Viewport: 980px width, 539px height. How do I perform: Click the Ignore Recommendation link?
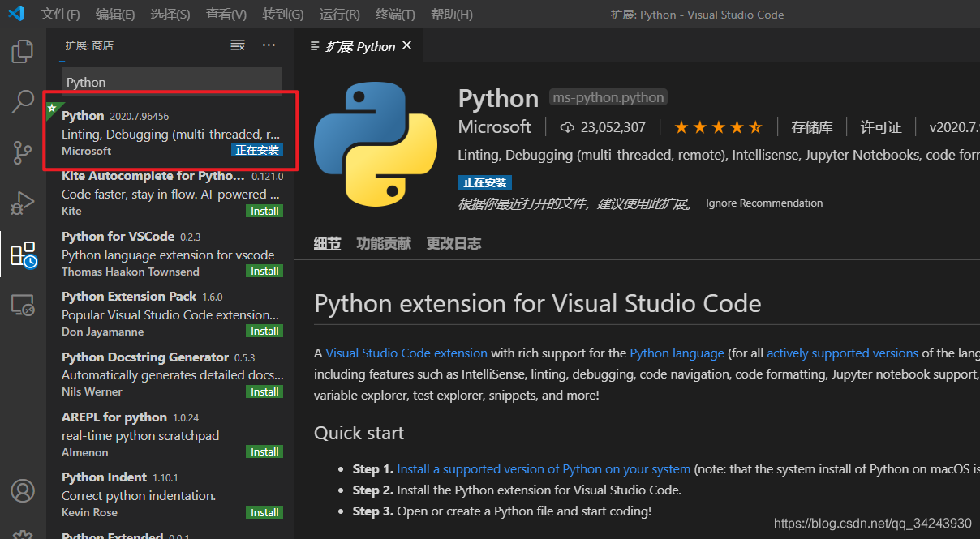pyautogui.click(x=764, y=203)
